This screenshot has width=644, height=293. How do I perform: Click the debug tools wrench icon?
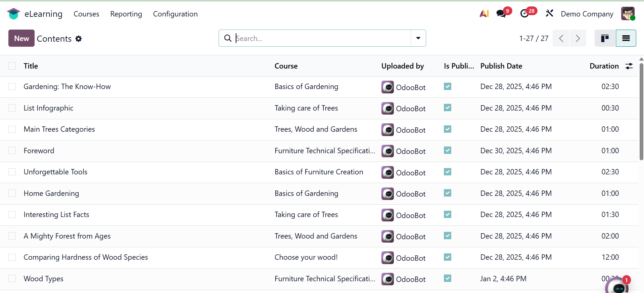coord(549,13)
